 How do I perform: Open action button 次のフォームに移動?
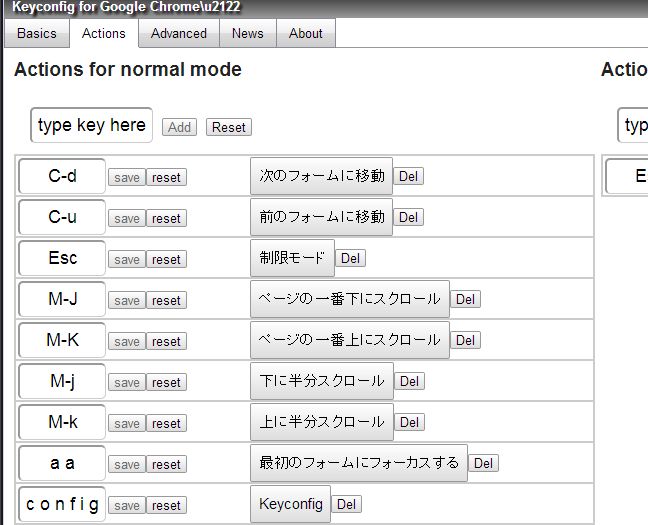tap(321, 176)
